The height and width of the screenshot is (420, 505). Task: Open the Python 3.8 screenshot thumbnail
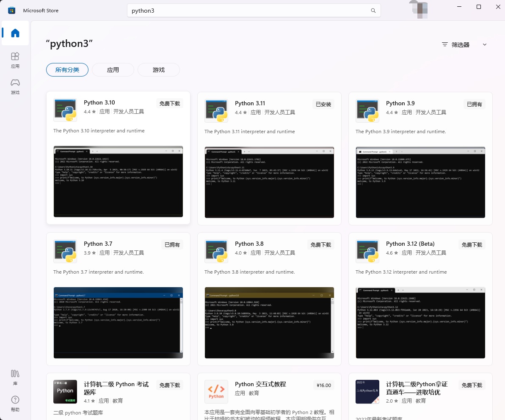pyautogui.click(x=269, y=323)
